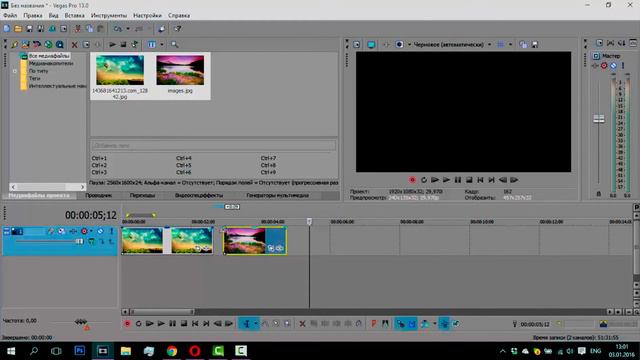Remove unused media with lightning bolt icon

tap(15, 44)
